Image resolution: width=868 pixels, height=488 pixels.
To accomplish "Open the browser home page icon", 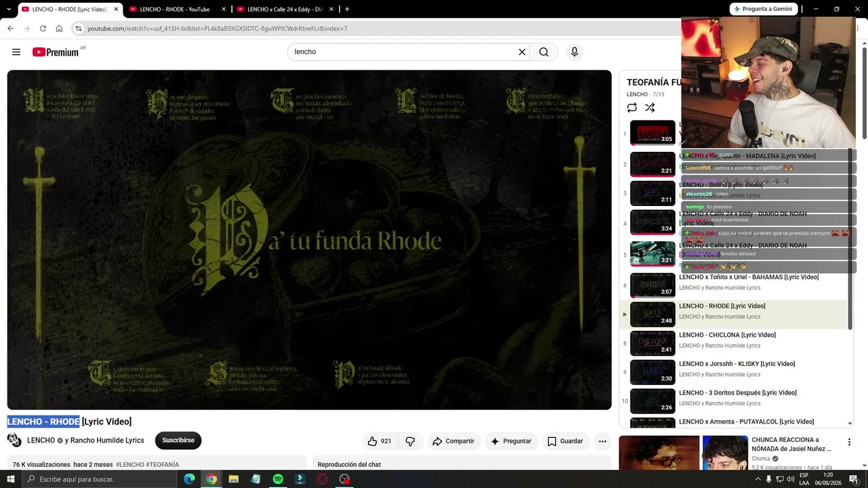I will tap(59, 28).
